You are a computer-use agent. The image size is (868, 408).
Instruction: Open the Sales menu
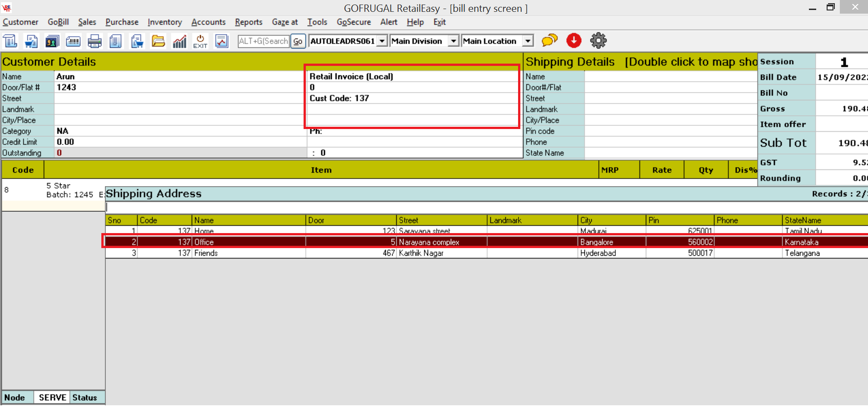click(87, 22)
